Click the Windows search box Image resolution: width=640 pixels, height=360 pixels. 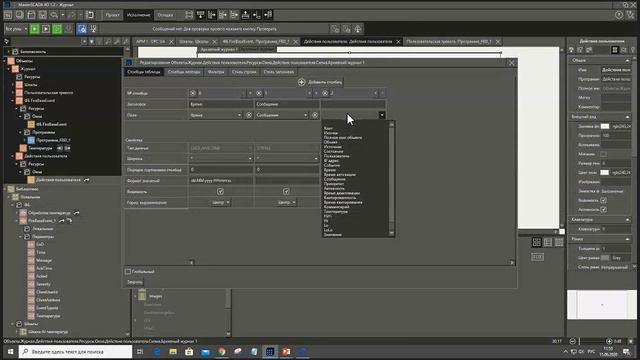coord(76,351)
